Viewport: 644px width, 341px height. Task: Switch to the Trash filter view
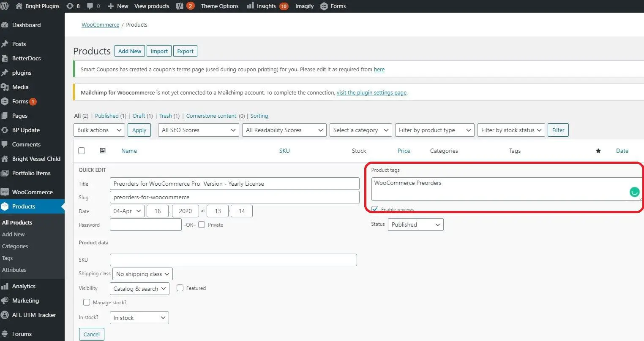165,116
